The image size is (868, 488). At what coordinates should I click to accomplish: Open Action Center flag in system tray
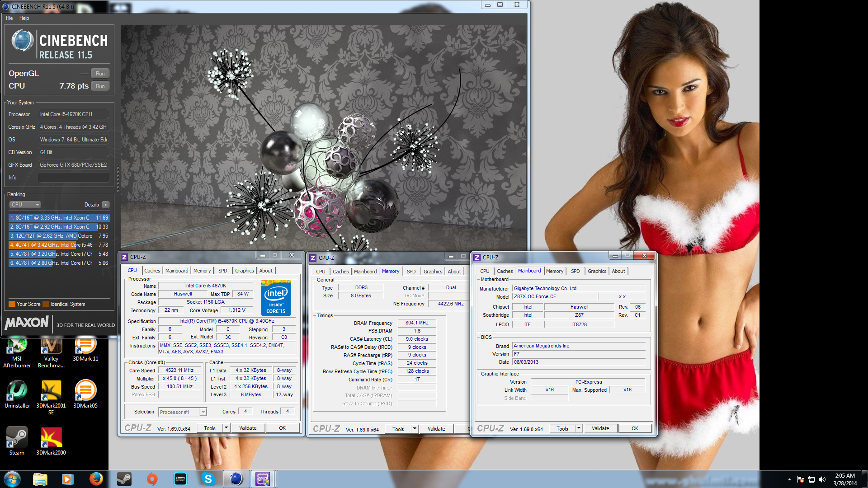tap(801, 479)
